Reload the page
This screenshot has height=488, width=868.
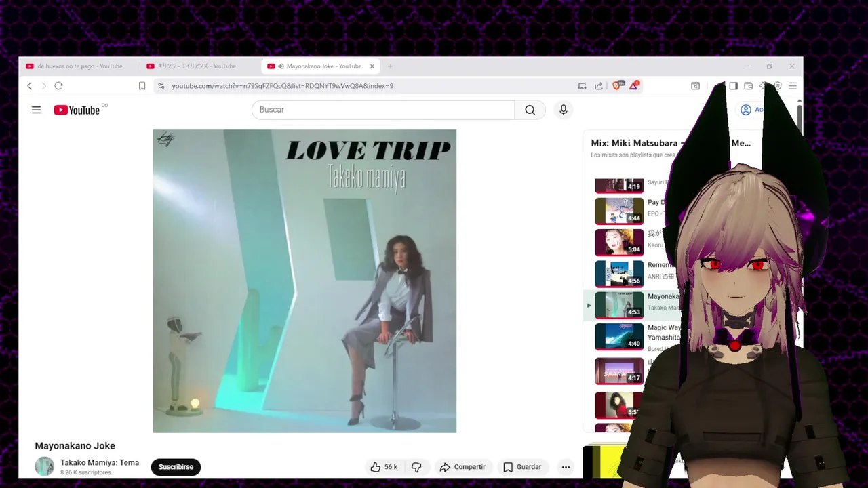click(x=58, y=86)
